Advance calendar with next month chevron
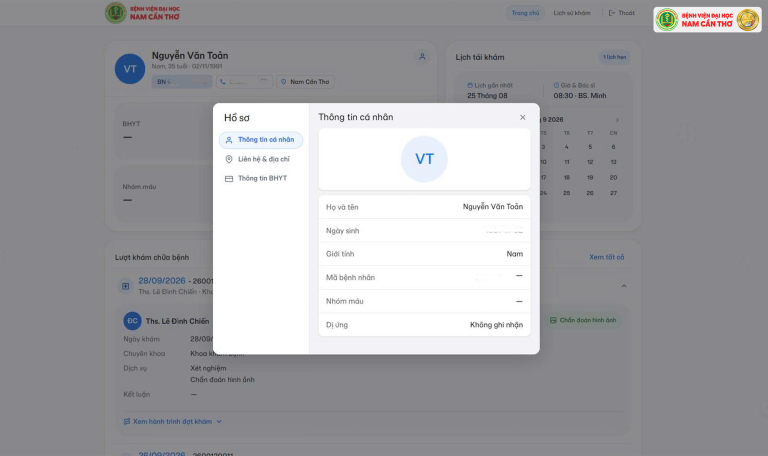The height and width of the screenshot is (456, 768). pos(617,120)
